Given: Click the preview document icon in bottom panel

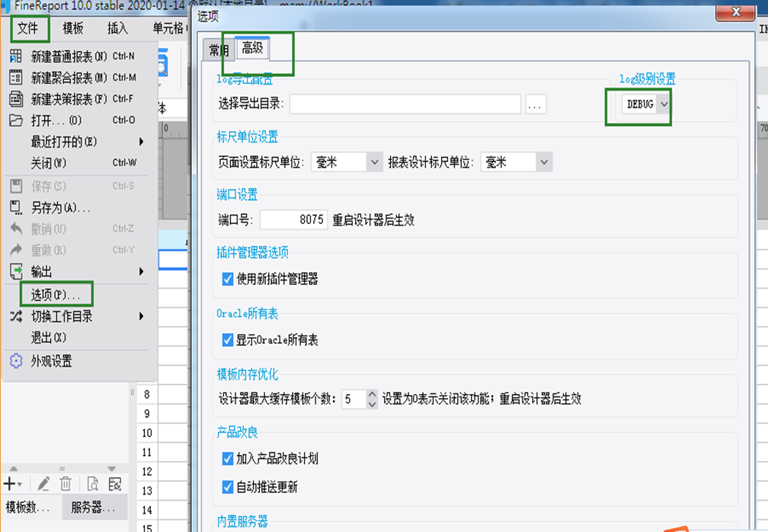Looking at the screenshot, I should click(93, 484).
